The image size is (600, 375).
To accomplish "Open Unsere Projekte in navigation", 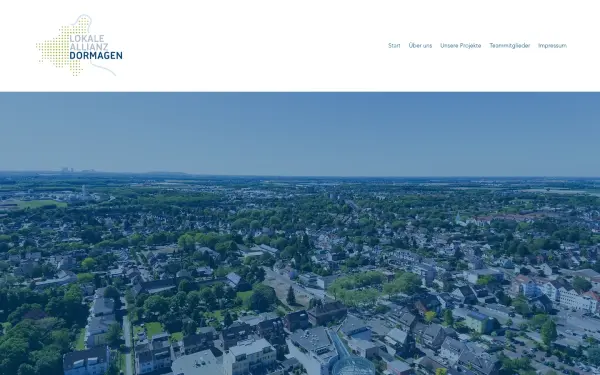I will tap(460, 46).
